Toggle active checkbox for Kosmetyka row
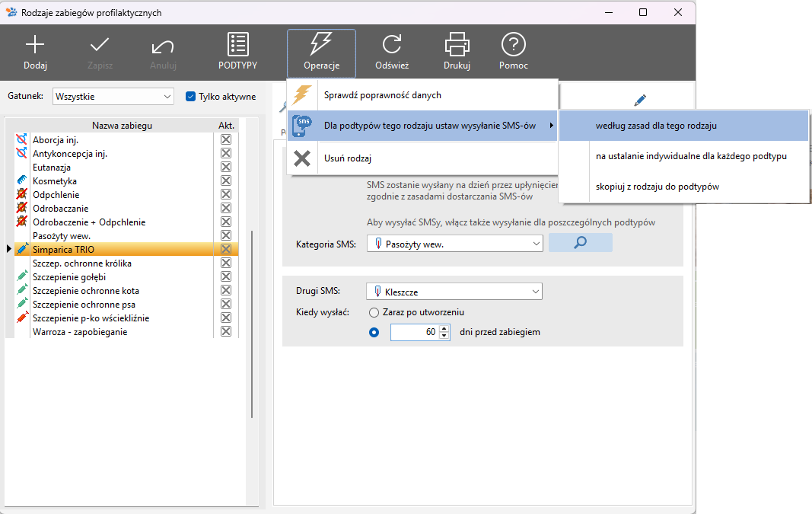This screenshot has width=812, height=514. coord(226,181)
